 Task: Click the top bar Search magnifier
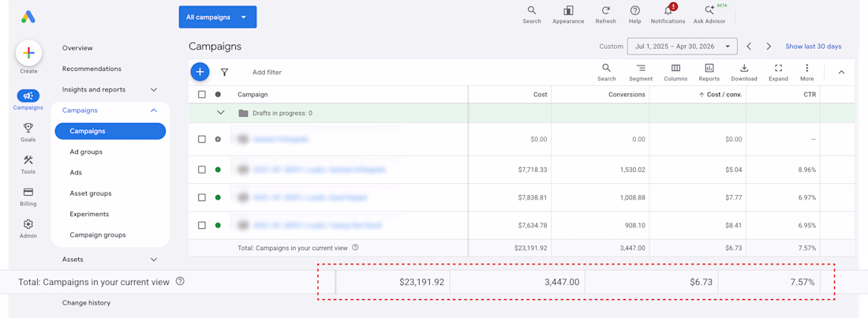[x=531, y=10]
